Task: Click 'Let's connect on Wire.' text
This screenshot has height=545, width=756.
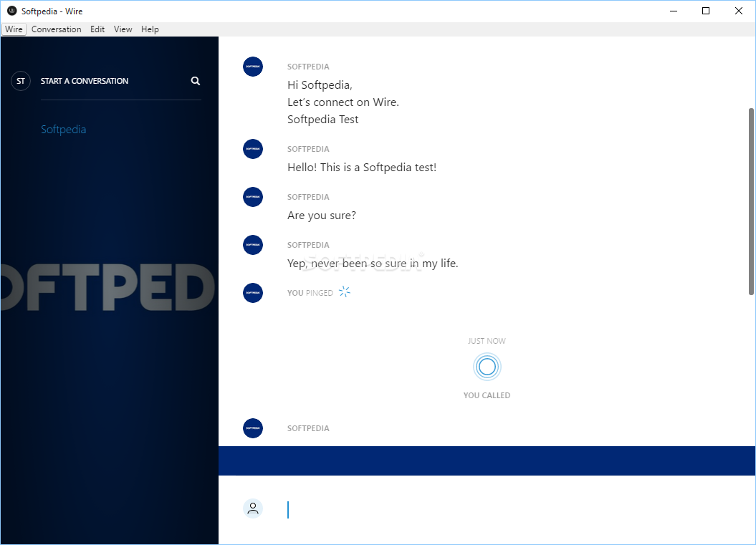Action: tap(343, 102)
